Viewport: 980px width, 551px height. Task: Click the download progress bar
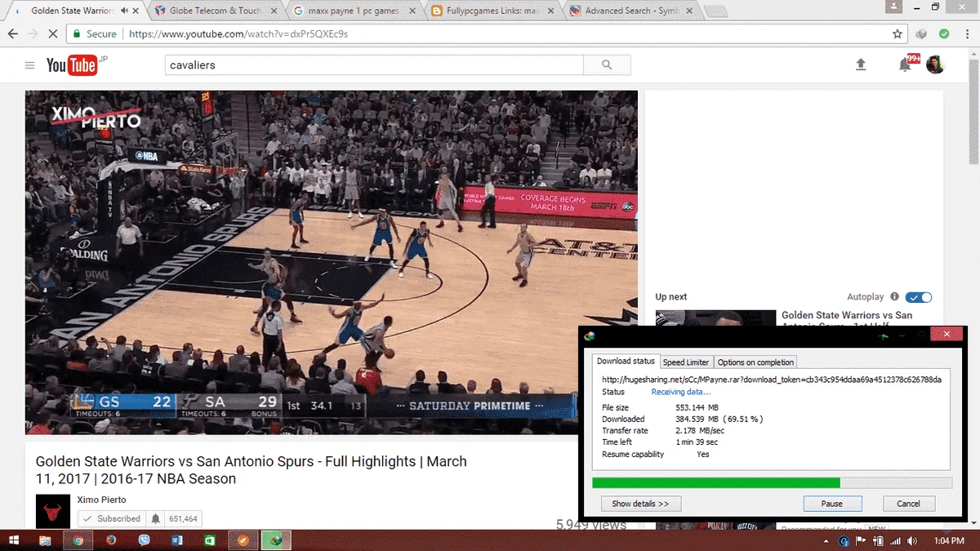pyautogui.click(x=772, y=482)
